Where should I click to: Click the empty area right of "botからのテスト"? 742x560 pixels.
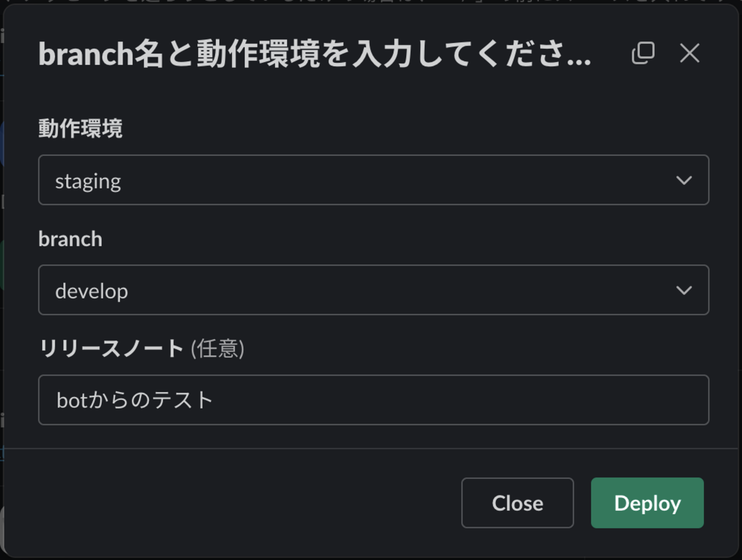(x=457, y=400)
